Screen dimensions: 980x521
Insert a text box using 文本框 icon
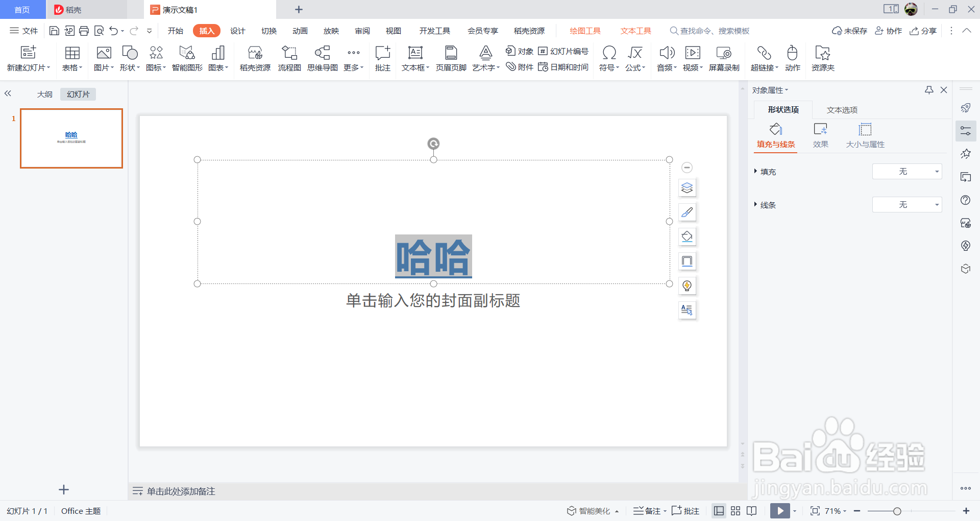point(414,58)
